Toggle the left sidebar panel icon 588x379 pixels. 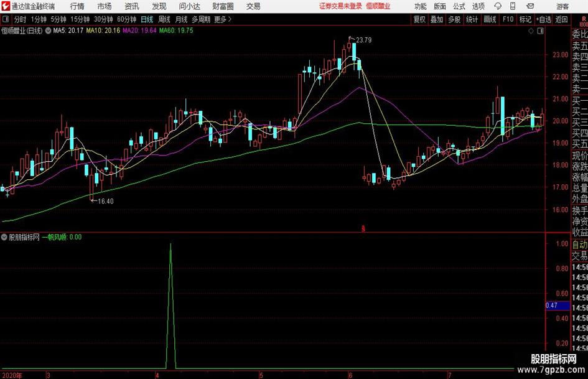[x=6, y=19]
